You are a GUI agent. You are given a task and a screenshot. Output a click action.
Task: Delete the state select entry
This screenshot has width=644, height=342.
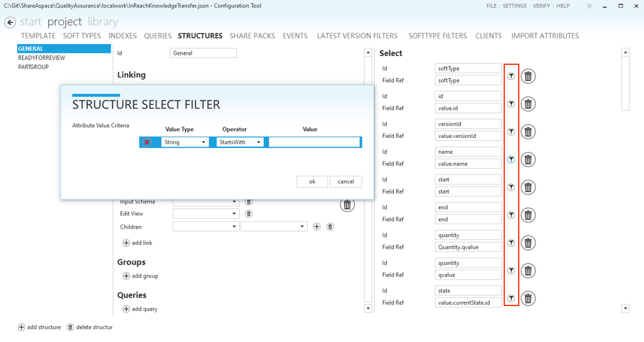click(528, 299)
